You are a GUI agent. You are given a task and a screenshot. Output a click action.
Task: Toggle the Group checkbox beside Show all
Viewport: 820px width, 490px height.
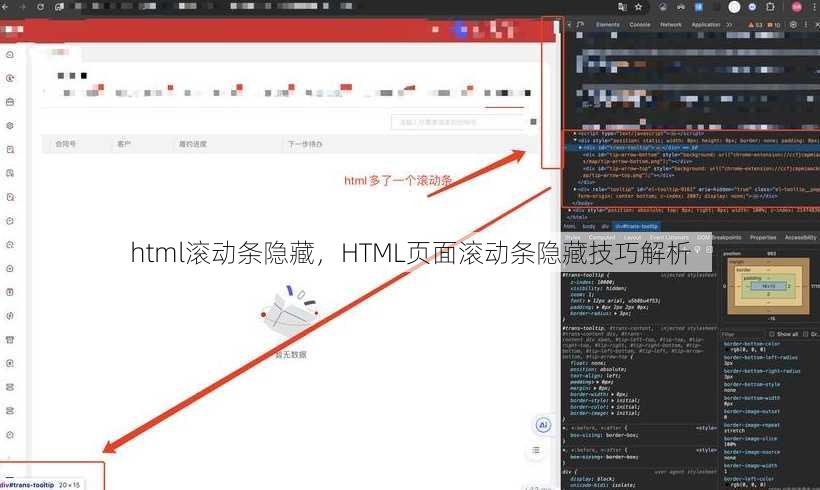(x=805, y=334)
